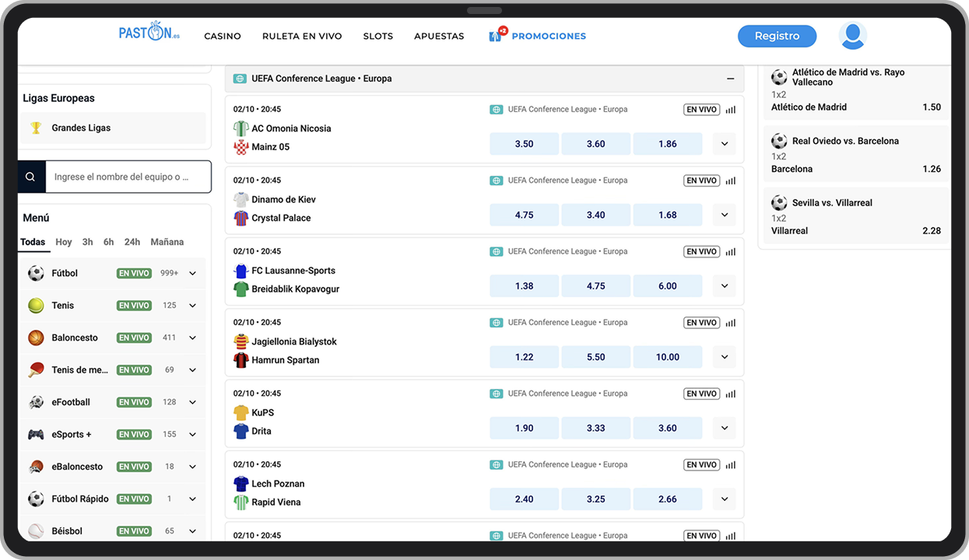
Task: Click the AC Omonia Nicosia jersey icon
Action: click(241, 128)
